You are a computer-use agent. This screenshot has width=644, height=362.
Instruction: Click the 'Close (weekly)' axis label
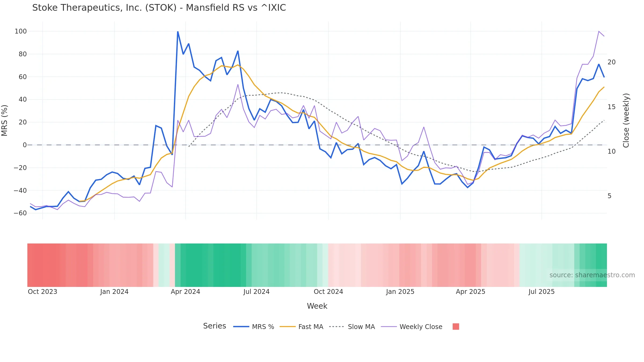click(626, 120)
